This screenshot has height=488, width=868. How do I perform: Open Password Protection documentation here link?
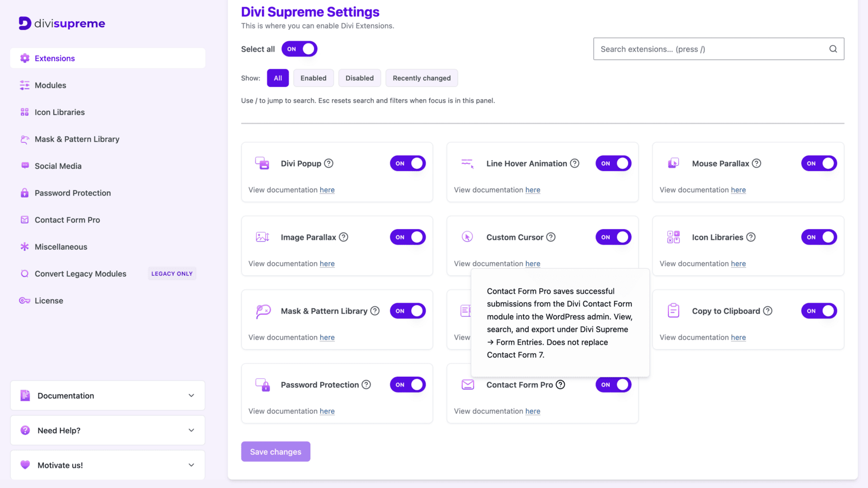click(327, 411)
